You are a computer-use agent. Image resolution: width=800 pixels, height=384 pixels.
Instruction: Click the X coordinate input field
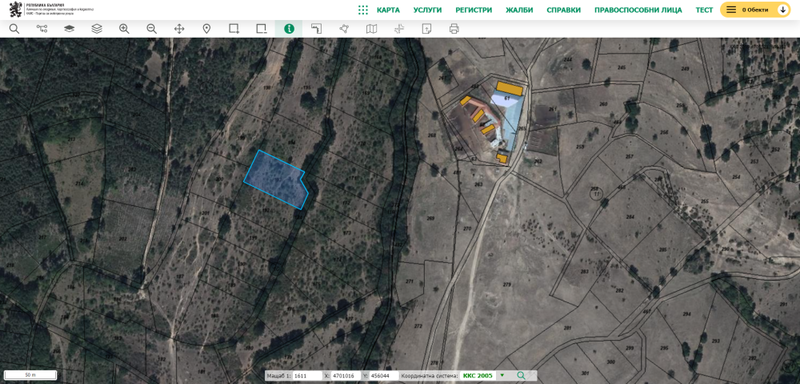343,376
